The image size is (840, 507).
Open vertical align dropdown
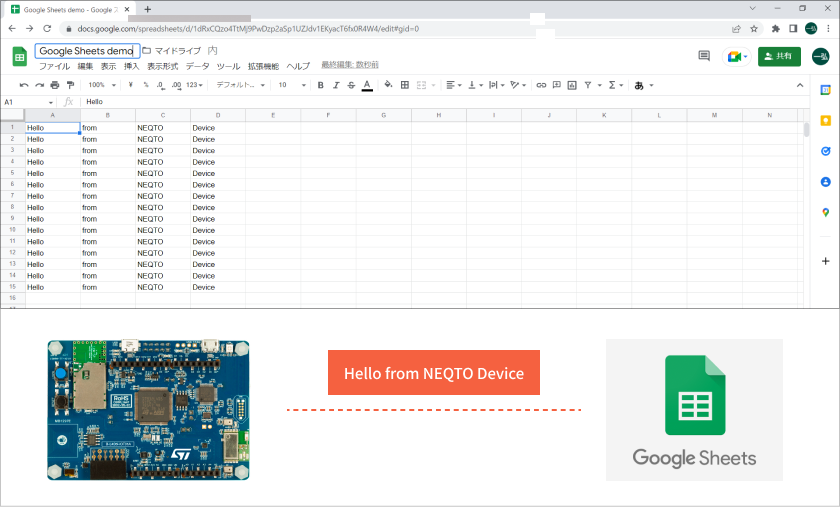475,85
